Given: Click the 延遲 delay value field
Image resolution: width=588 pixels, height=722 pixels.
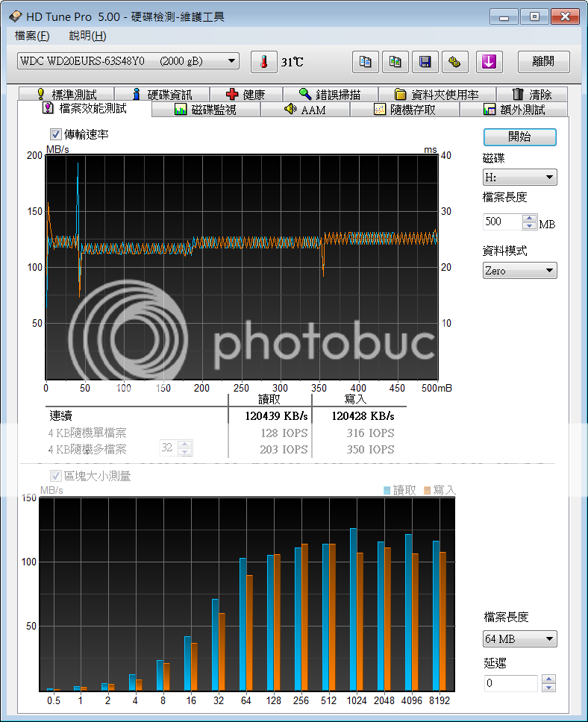Looking at the screenshot, I should 510,683.
